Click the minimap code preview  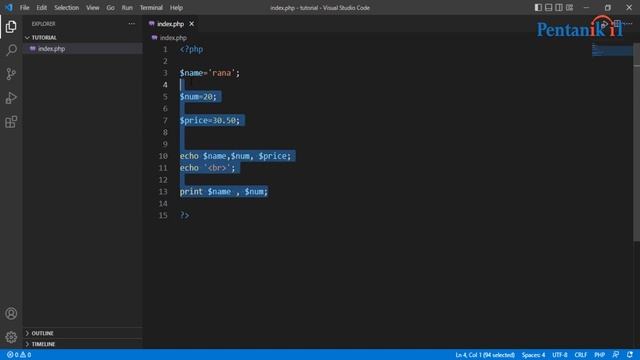coord(611,50)
